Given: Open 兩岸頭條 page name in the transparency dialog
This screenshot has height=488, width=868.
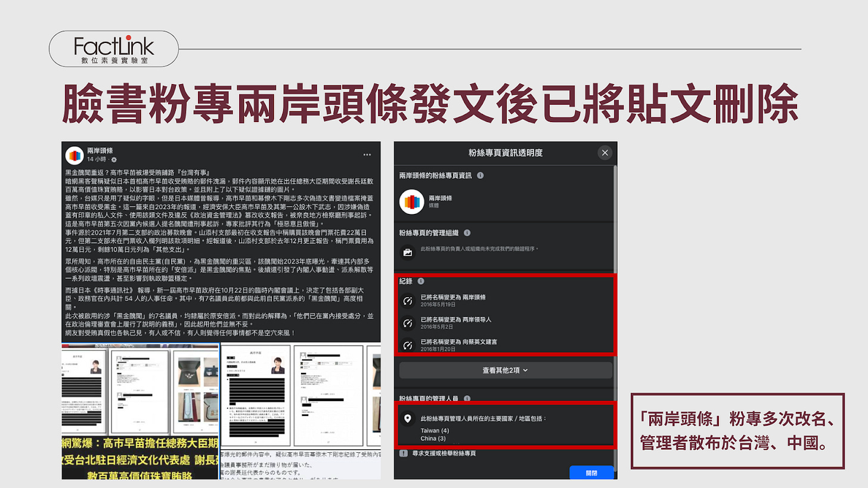Looking at the screenshot, I should point(441,197).
